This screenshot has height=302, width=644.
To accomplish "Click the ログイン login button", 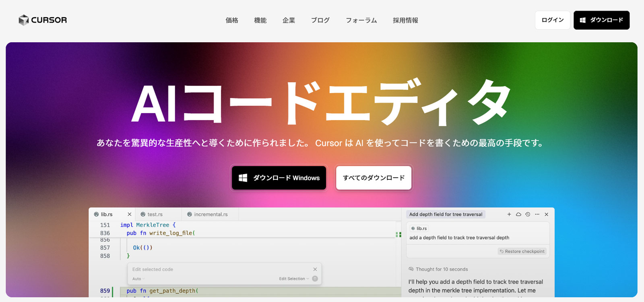I will pos(553,20).
